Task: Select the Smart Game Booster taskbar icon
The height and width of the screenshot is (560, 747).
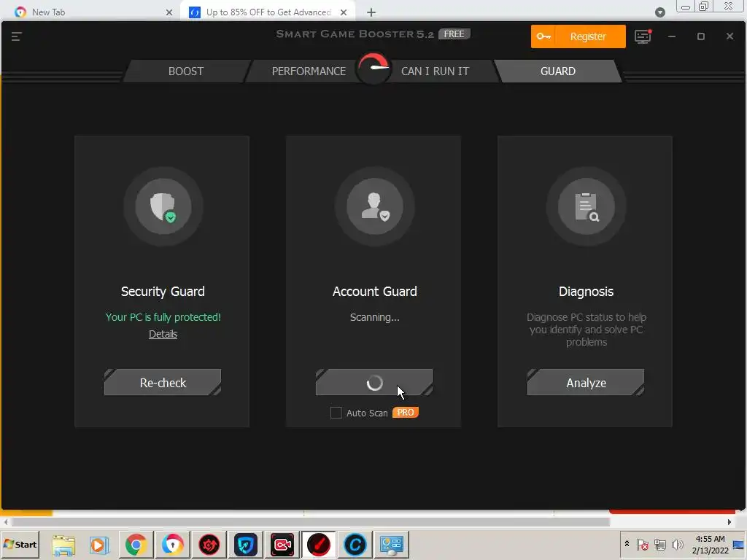Action: (318, 544)
